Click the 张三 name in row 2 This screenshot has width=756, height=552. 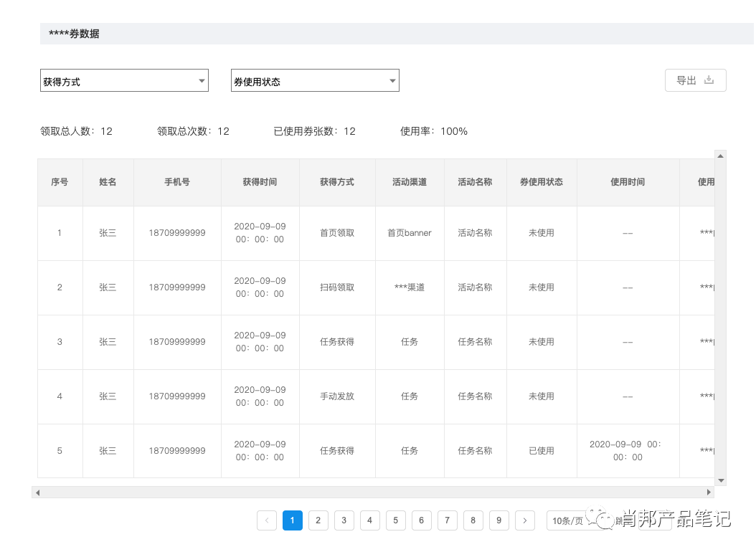(x=108, y=287)
